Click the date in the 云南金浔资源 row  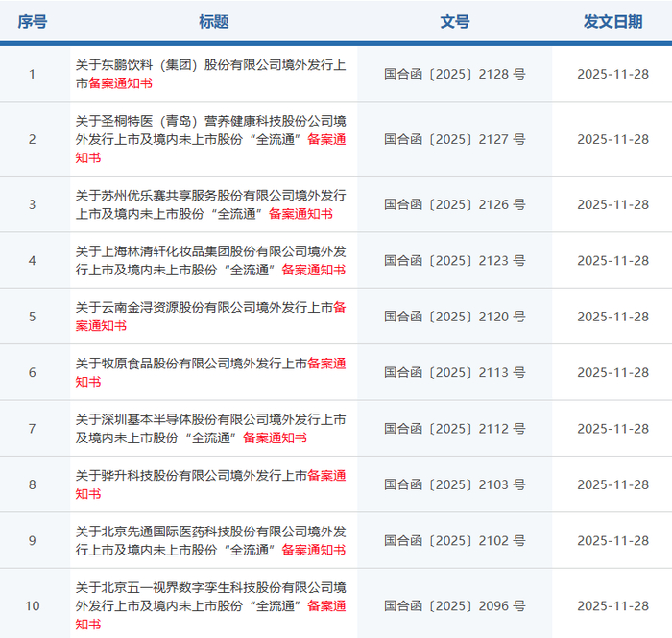point(612,317)
